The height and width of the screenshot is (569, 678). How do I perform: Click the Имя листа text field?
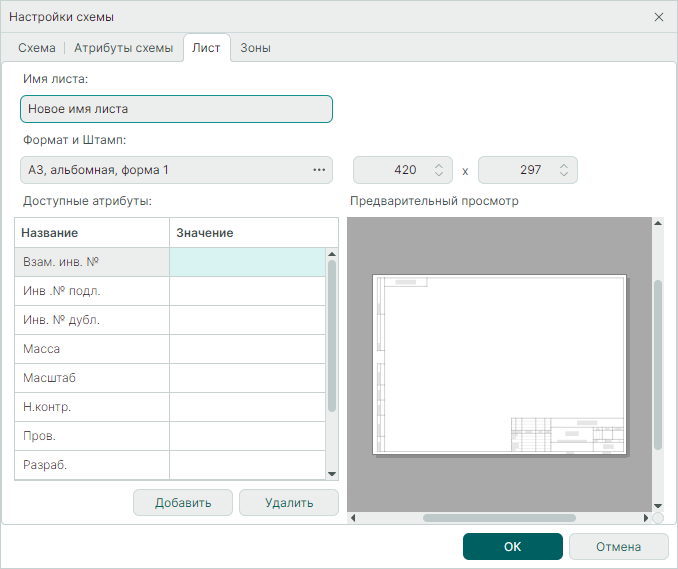[x=176, y=109]
